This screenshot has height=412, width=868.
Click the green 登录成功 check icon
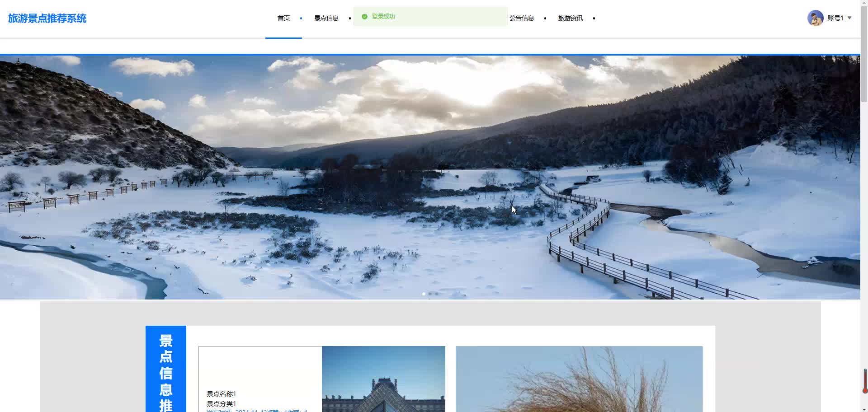(364, 17)
